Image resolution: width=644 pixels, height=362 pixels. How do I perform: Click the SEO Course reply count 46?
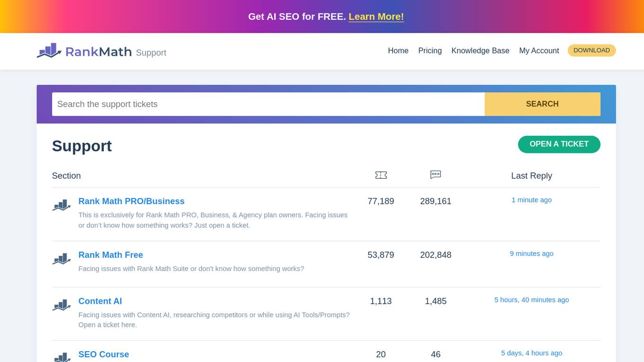coord(436,354)
